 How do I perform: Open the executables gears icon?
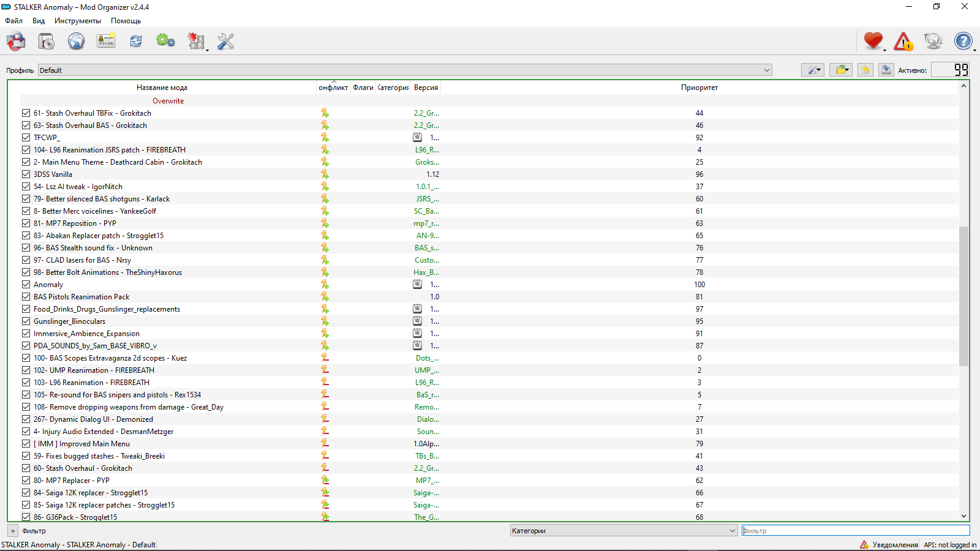coord(165,41)
